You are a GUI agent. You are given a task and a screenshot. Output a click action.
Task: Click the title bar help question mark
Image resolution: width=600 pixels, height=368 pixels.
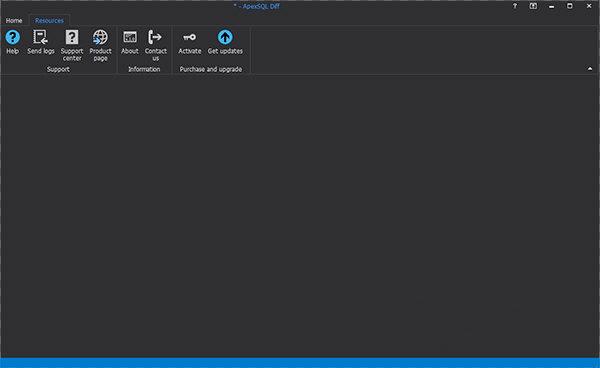[515, 6]
